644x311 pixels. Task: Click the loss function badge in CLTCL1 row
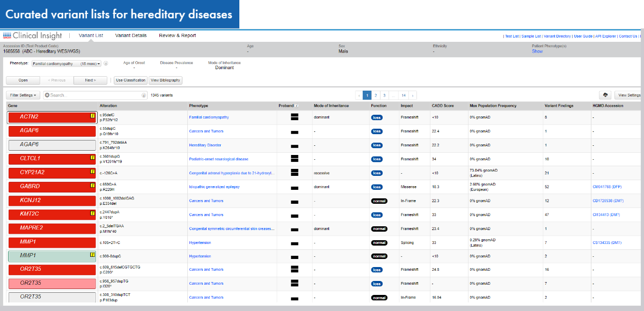(x=377, y=159)
